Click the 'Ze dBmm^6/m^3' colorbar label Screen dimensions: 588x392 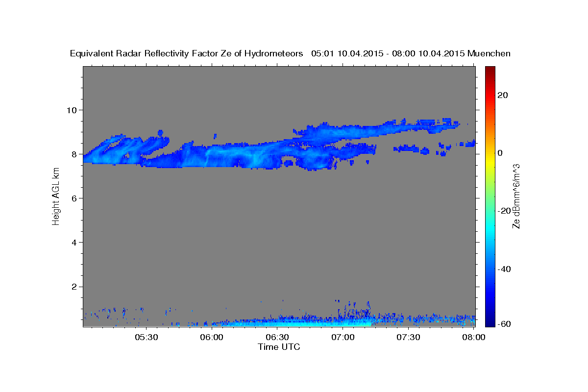(x=516, y=196)
